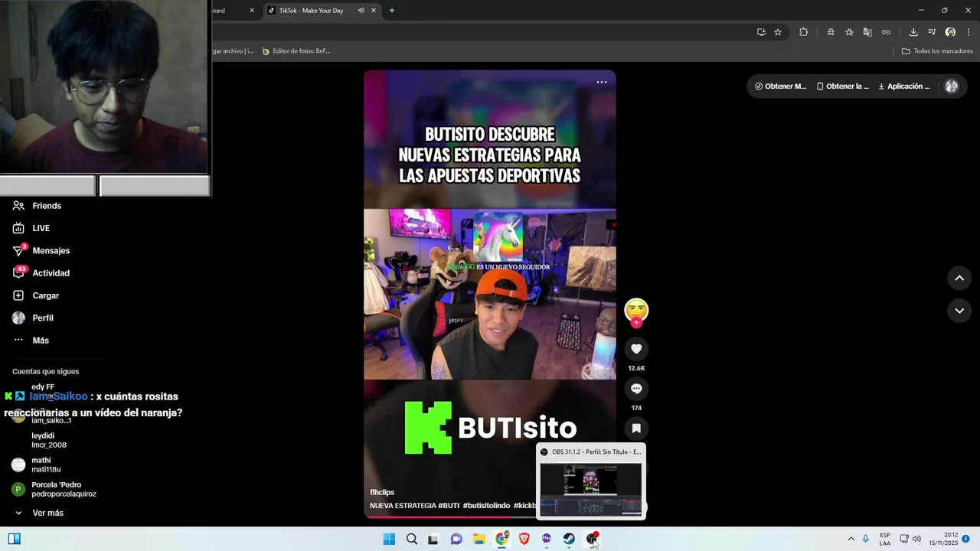Open File Explorer from taskbar
980x551 pixels.
[x=479, y=539]
